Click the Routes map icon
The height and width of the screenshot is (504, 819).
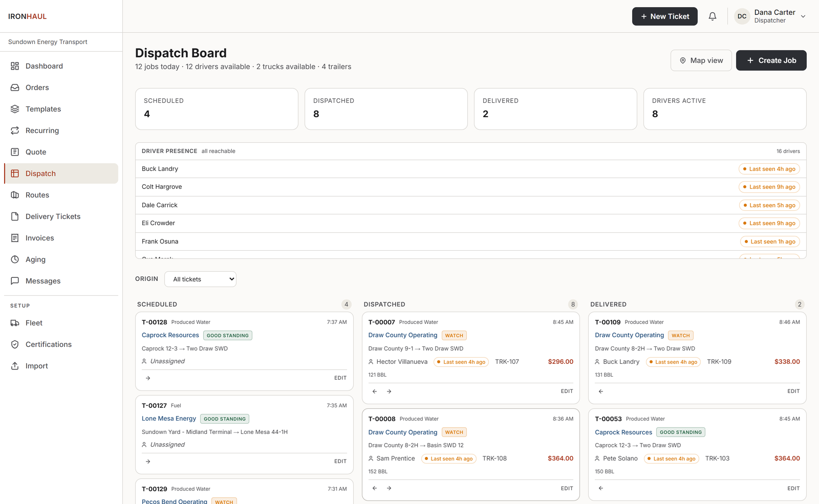[x=15, y=195]
